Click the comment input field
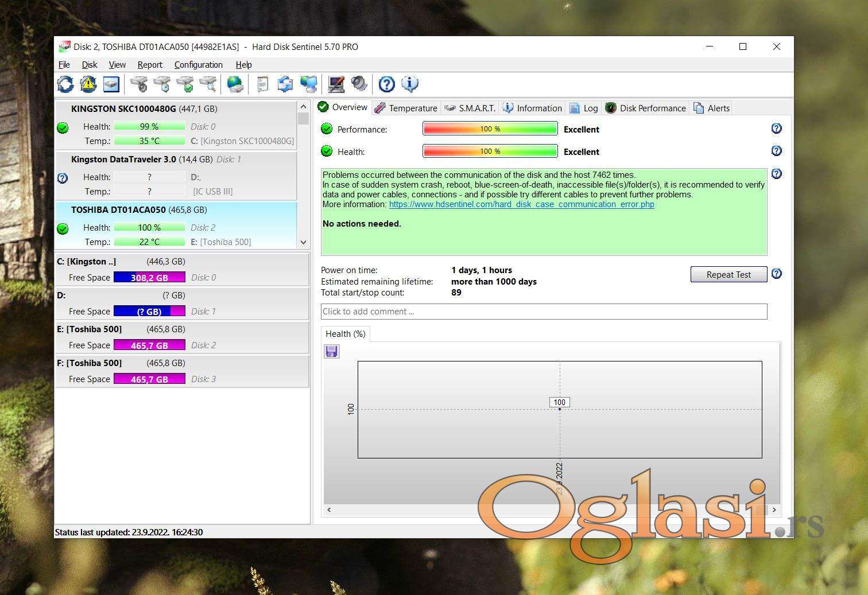 (543, 312)
